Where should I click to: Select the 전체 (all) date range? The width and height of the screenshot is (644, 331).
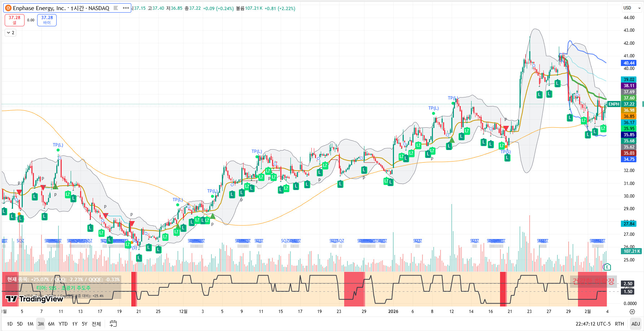tap(96, 324)
